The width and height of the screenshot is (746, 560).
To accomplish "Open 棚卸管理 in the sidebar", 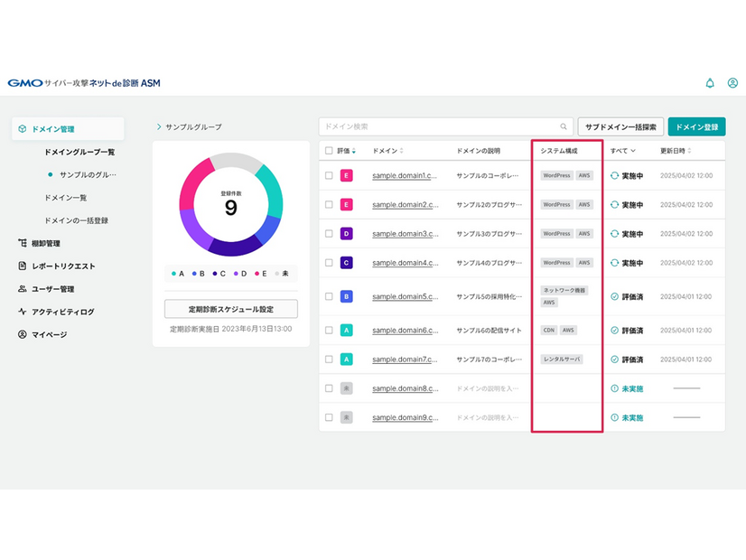I will 45,243.
